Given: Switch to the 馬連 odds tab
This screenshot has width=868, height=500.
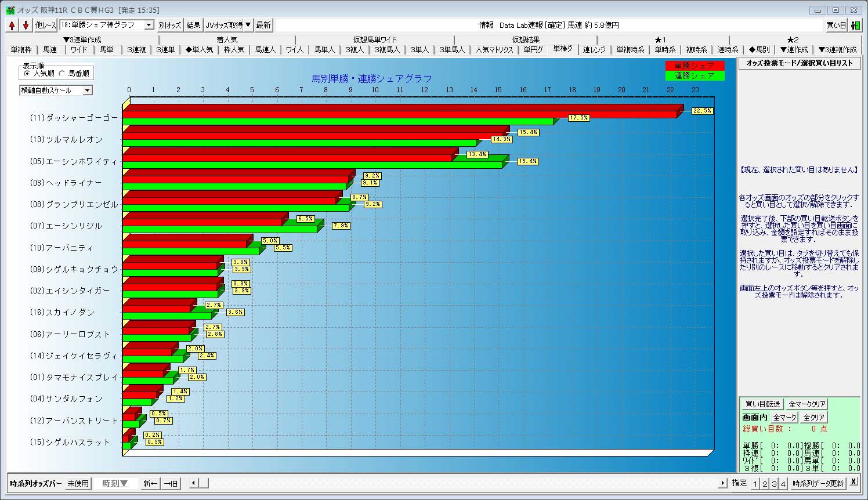Looking at the screenshot, I should 50,50.
